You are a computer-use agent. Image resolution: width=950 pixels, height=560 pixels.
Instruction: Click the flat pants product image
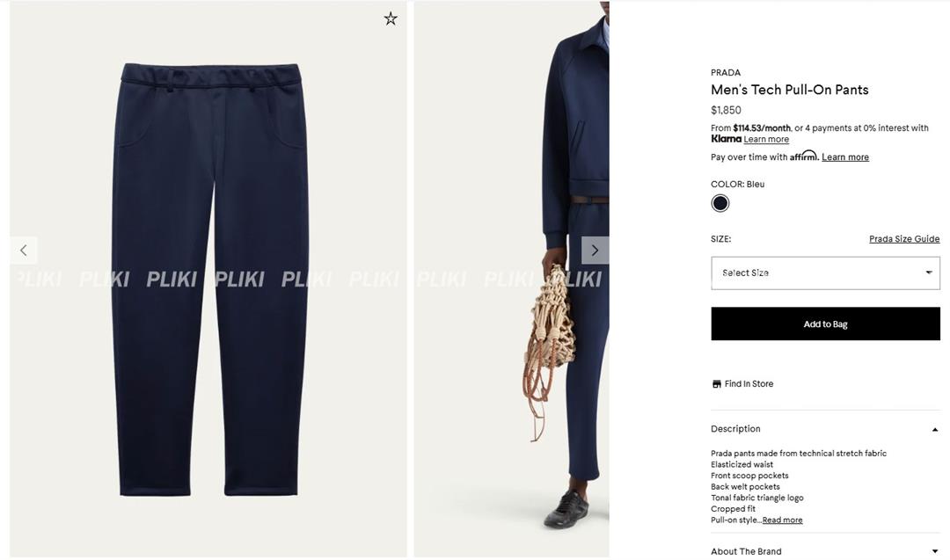coord(208,279)
